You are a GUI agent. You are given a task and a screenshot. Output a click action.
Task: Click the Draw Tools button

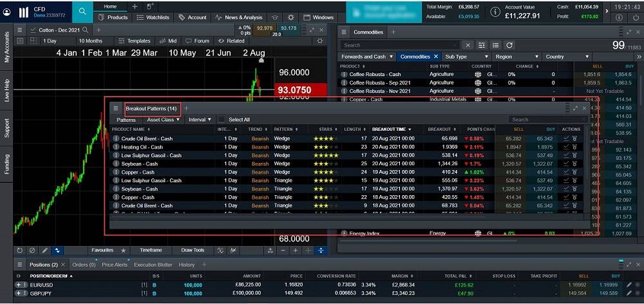click(193, 250)
